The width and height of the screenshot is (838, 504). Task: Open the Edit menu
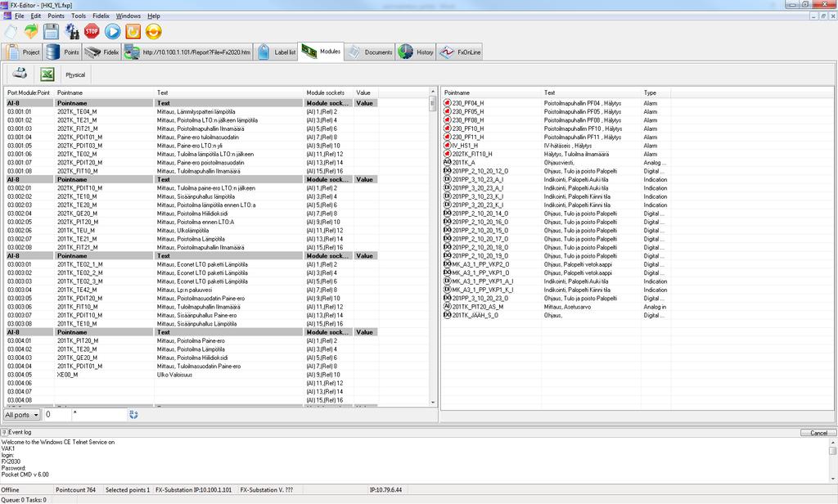pos(36,16)
